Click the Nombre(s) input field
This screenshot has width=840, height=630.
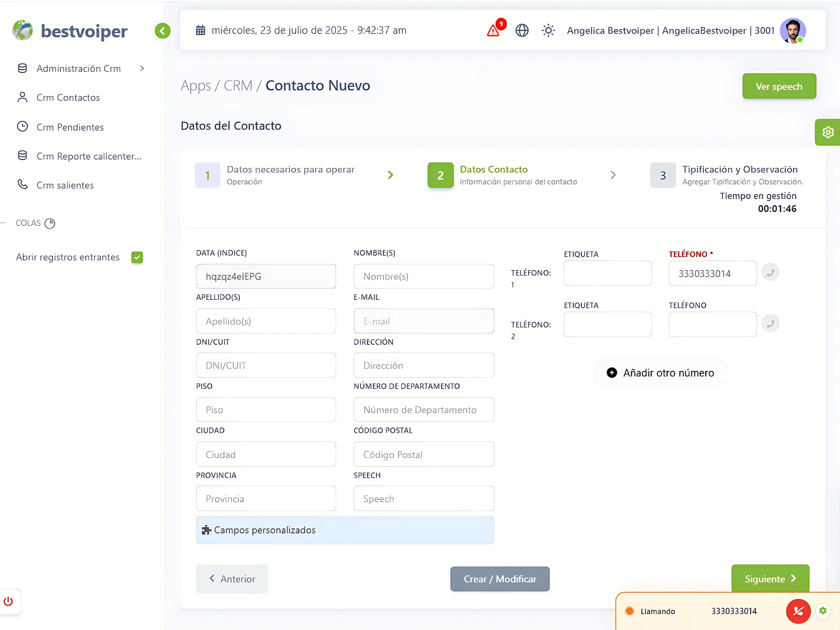coord(424,276)
